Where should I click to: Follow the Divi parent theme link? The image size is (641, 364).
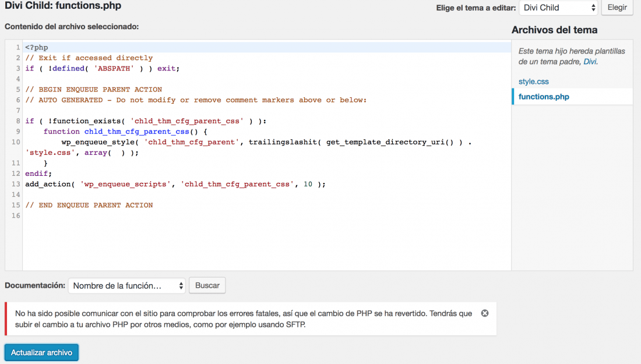coord(590,62)
